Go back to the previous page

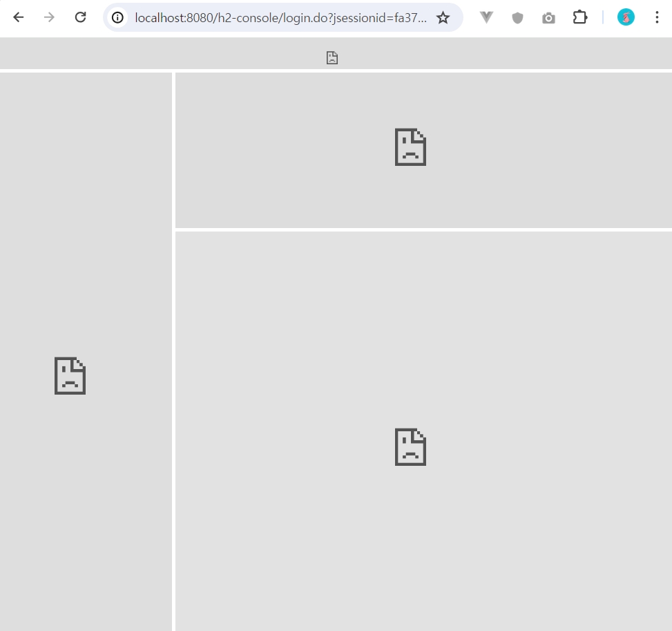19,17
